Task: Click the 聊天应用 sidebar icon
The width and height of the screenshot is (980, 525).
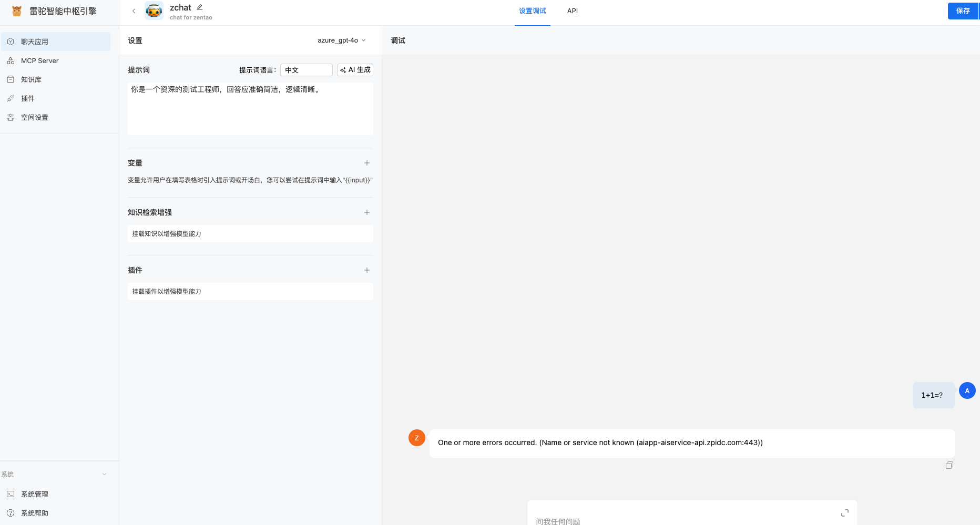Action: [11, 42]
